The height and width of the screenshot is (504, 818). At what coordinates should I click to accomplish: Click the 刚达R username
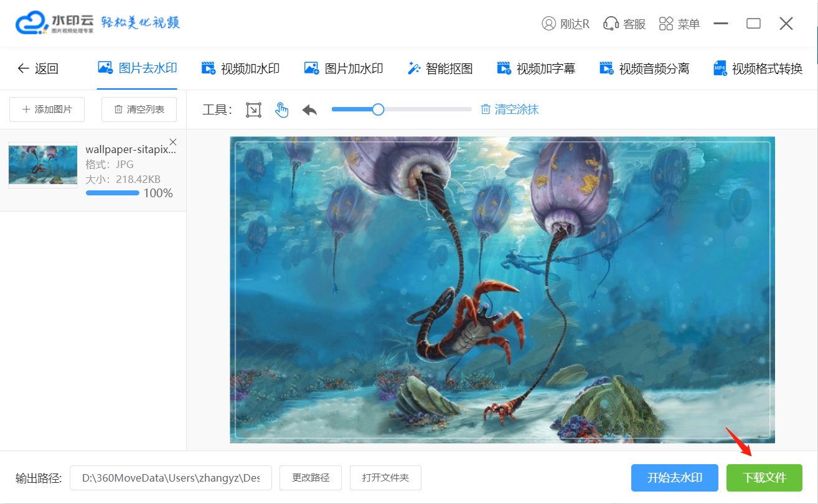pos(575,24)
